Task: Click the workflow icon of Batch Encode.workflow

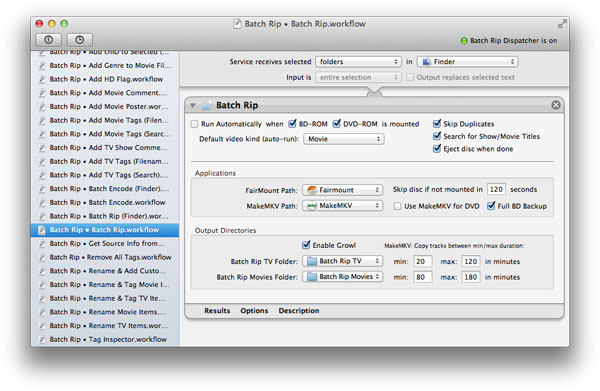Action: [42, 203]
